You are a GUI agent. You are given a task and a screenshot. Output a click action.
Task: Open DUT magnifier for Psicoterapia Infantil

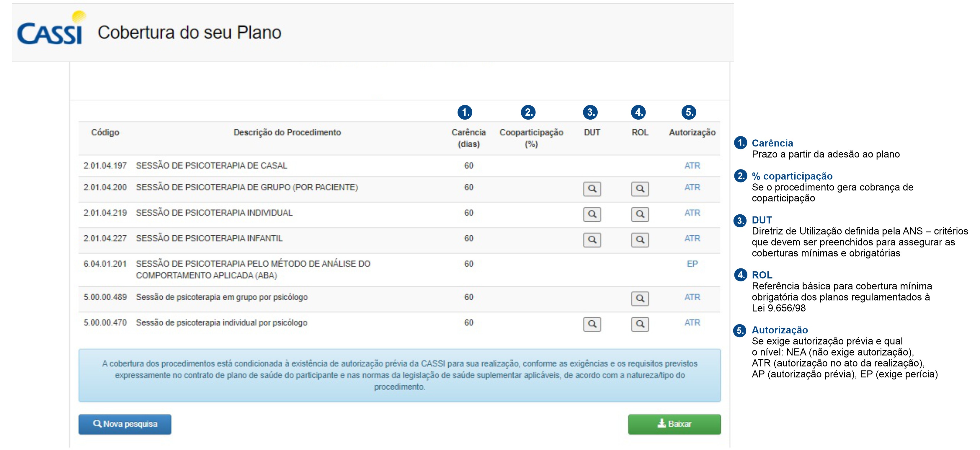592,240
